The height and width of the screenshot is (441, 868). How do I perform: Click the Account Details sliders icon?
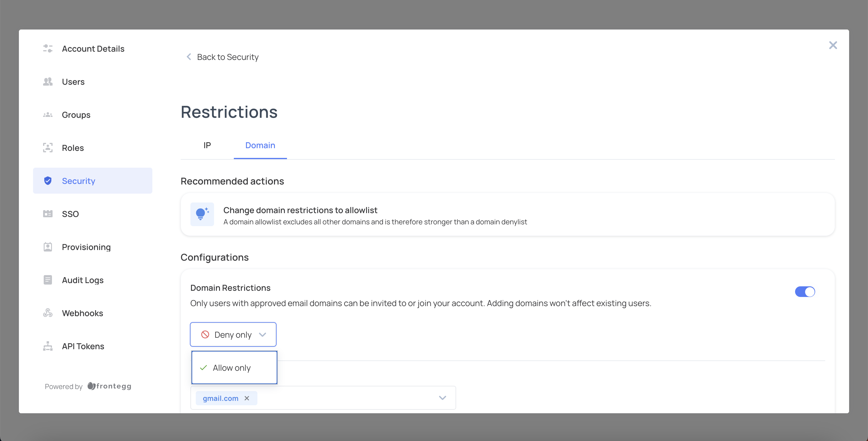(48, 48)
